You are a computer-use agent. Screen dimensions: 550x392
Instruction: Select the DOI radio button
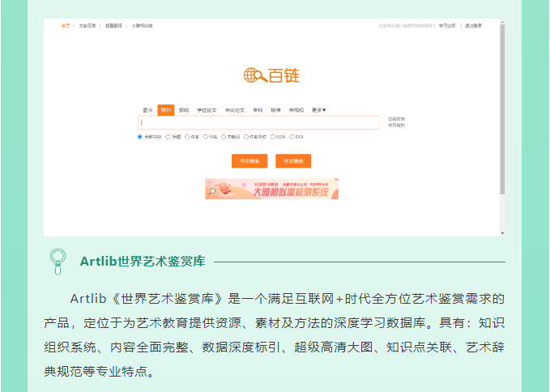pyautogui.click(x=292, y=137)
